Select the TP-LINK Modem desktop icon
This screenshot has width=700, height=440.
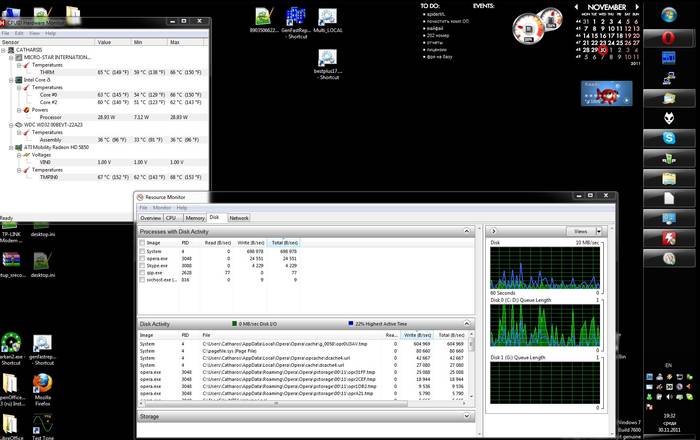(11, 232)
